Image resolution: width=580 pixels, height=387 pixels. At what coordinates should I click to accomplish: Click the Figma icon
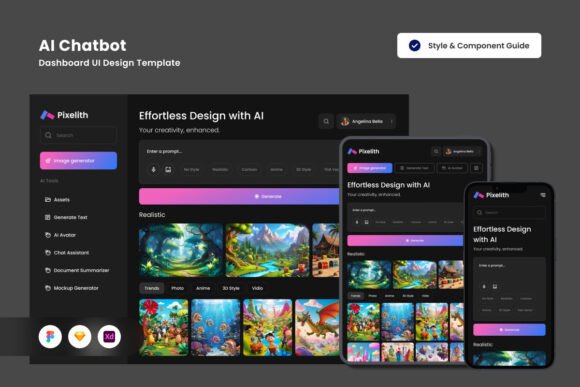[x=50, y=336]
